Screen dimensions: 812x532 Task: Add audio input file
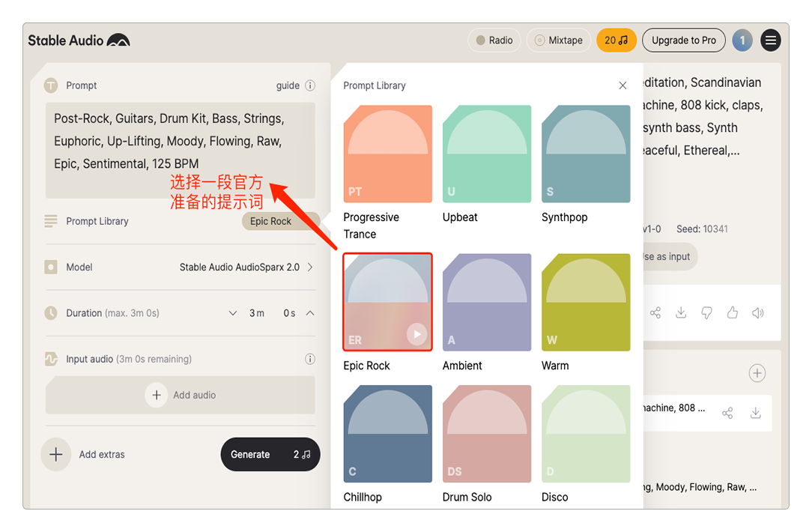click(x=181, y=395)
